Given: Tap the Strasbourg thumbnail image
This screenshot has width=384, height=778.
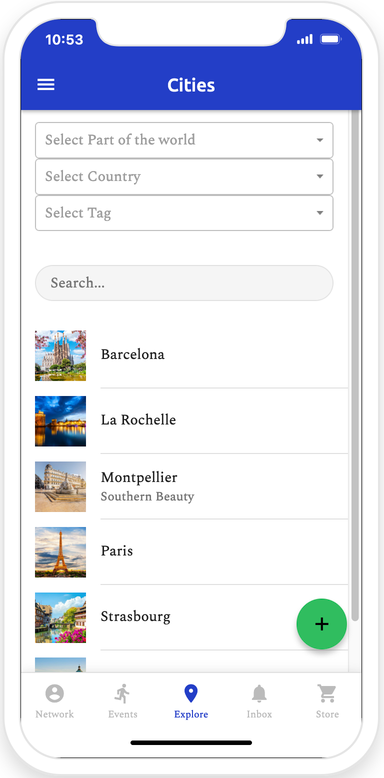Looking at the screenshot, I should tap(60, 617).
